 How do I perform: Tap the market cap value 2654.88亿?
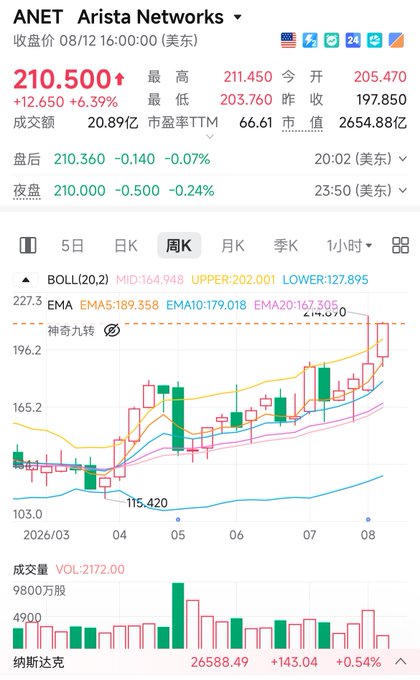click(x=373, y=123)
